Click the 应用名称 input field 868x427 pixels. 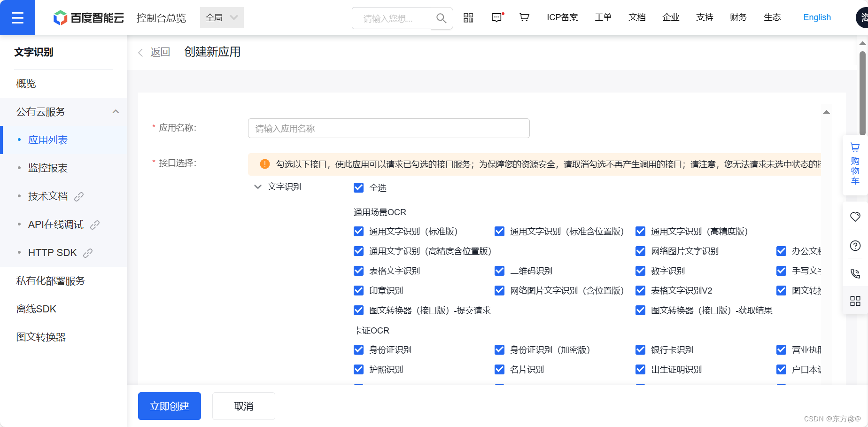(x=389, y=128)
